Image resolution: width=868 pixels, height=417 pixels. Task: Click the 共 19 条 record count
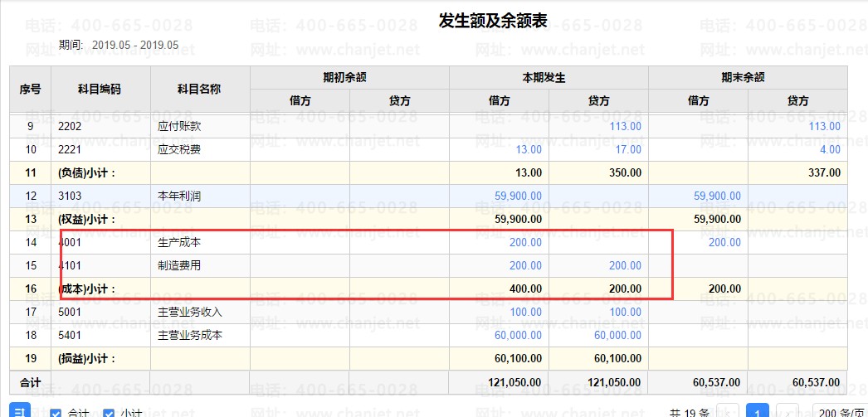690,413
